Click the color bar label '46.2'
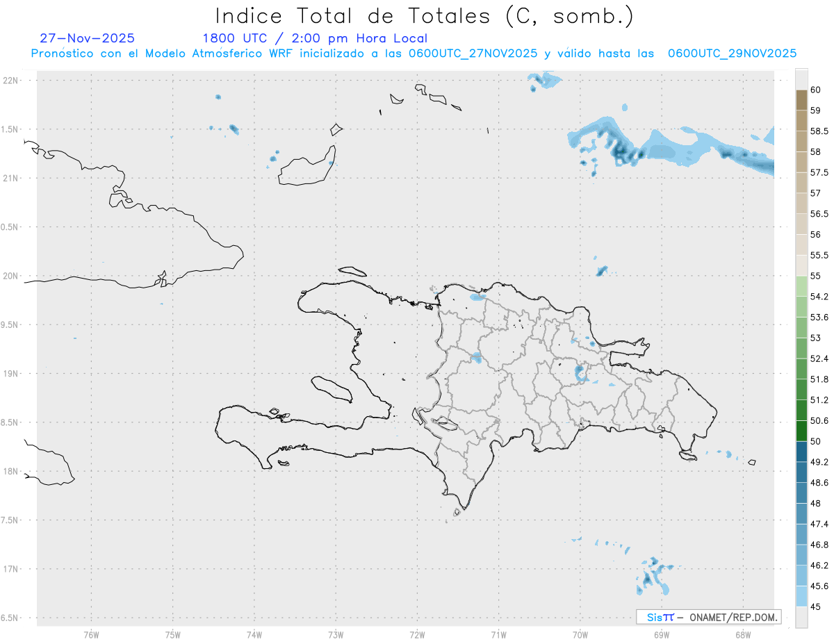The height and width of the screenshot is (644, 834). click(819, 565)
